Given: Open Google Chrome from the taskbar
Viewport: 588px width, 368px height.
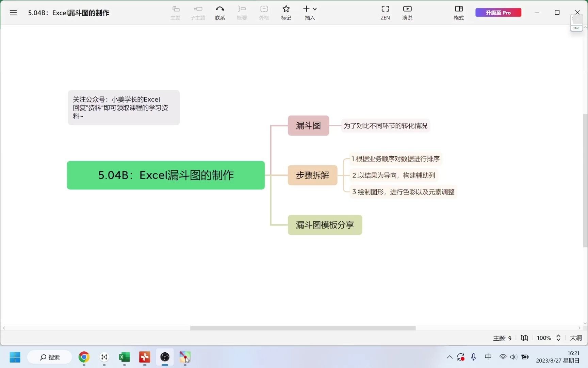Looking at the screenshot, I should [x=84, y=357].
